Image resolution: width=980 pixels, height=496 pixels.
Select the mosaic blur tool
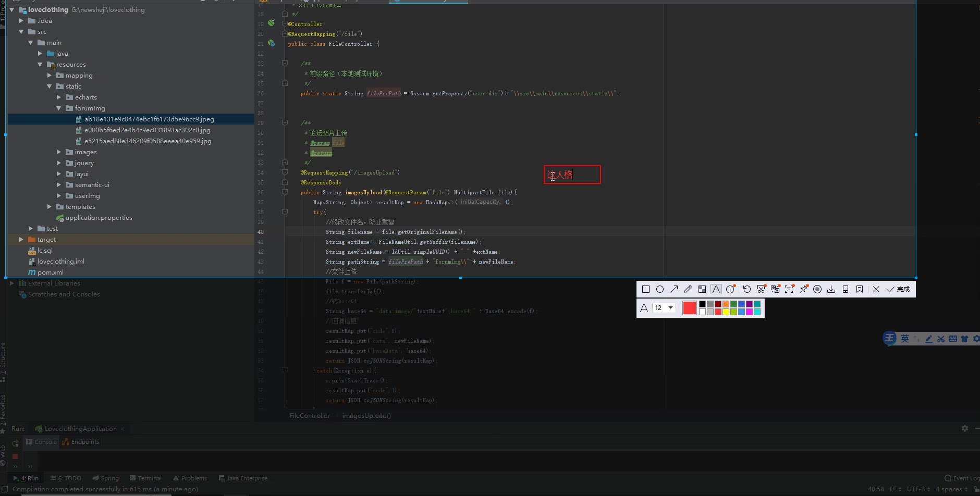pyautogui.click(x=702, y=289)
